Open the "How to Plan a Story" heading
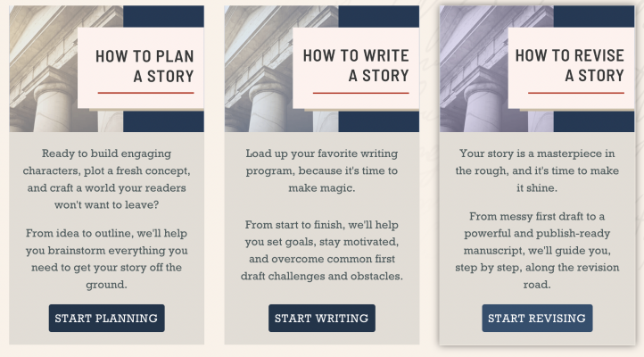 144,66
